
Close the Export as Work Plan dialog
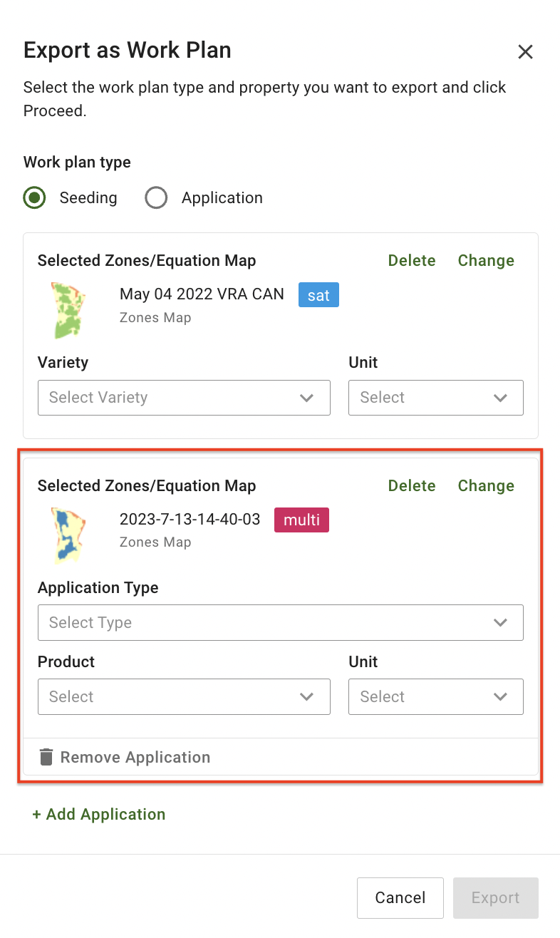(525, 51)
